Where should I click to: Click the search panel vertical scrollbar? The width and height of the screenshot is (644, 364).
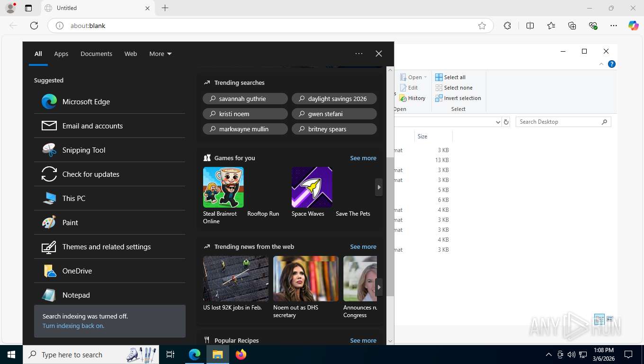tap(390, 227)
